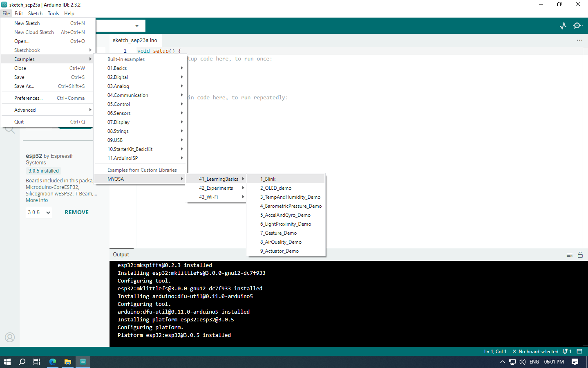The height and width of the screenshot is (368, 588).
Task: Expand Advanced submenu
Action: click(47, 110)
